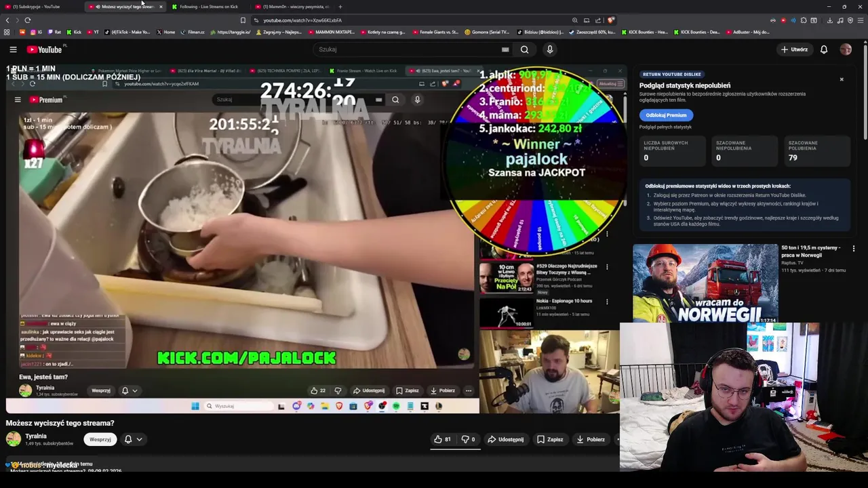868x488 pixels.
Task: Open a new browser tab
Action: [x=340, y=7]
